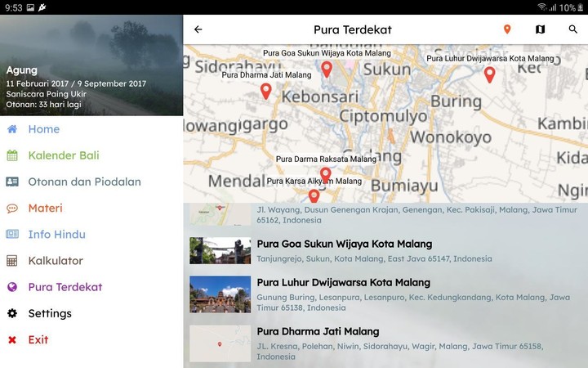
Task: Tap the back arrow in header
Action: click(x=198, y=29)
